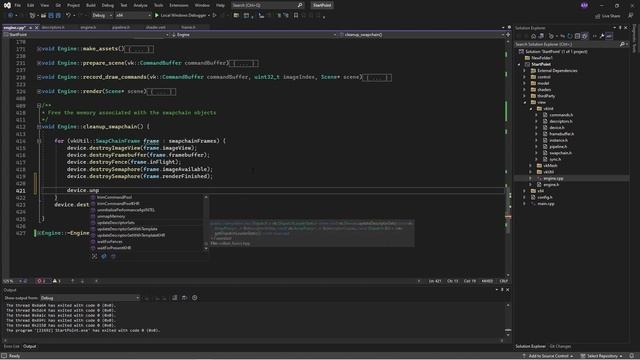The image size is (640, 360).
Task: Click Solution Explorer Properties wrench icon
Action: (x=602, y=36)
